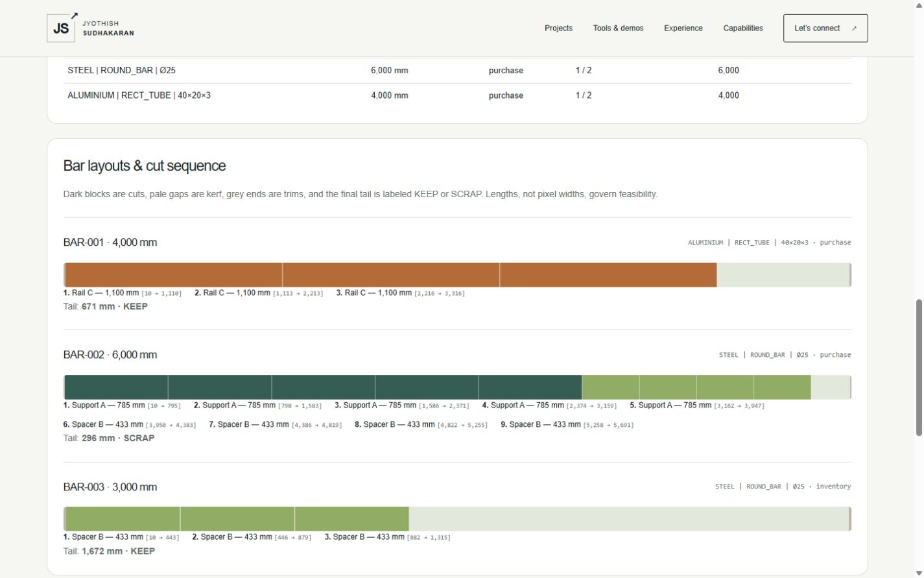Click 'ALUMINIUM | RECT_TUBE | 40×20×3' table cell
This screenshot has height=578, width=924.
click(x=139, y=95)
